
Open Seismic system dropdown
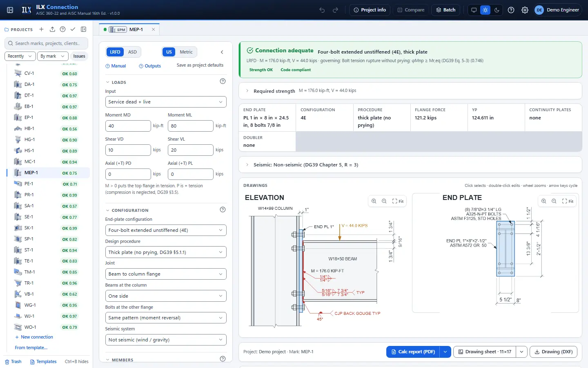(x=166, y=340)
